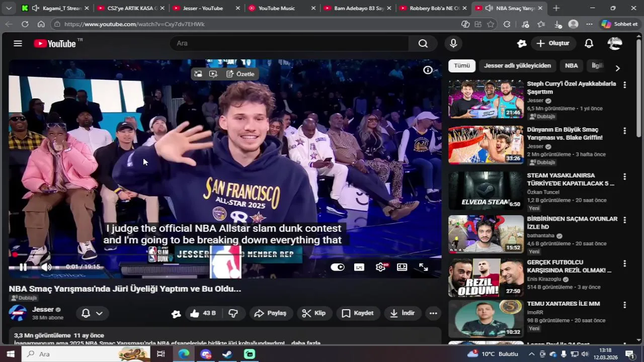This screenshot has width=644, height=362.
Task: Download video with İndir button
Action: (x=403, y=313)
